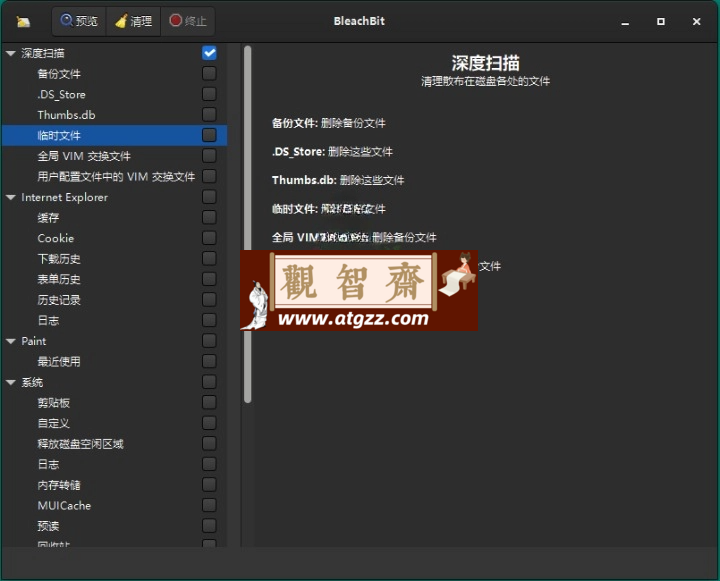
Task: Check the Internet Explorer group checkbox
Action: (x=209, y=197)
